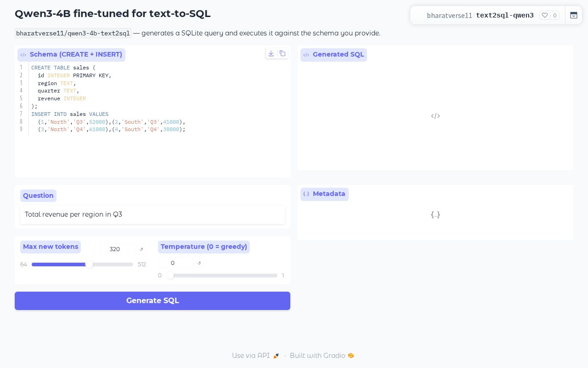The width and height of the screenshot is (588, 368).
Task: Reset Max new tokens value
Action: click(141, 249)
